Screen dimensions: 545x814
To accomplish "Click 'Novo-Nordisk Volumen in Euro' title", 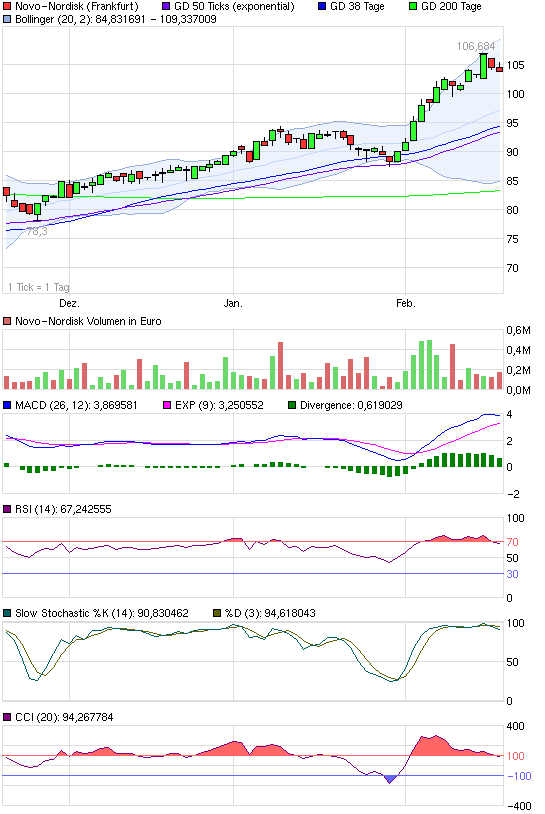I will (88, 321).
